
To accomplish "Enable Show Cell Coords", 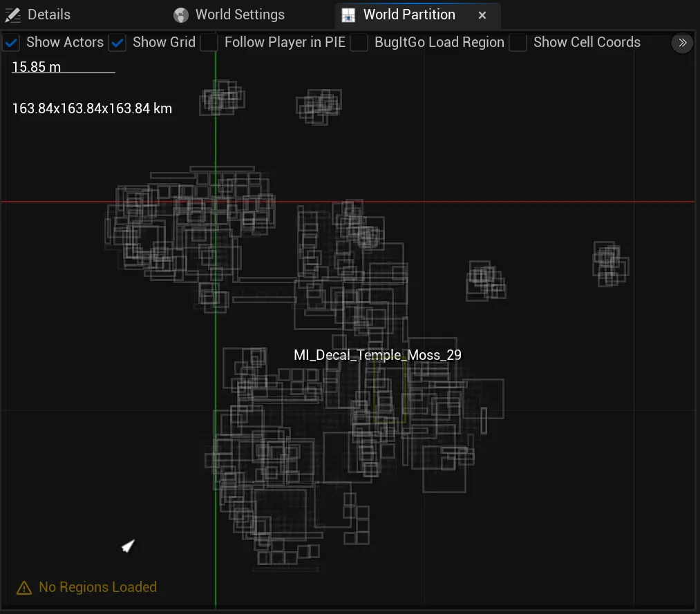I will click(518, 43).
